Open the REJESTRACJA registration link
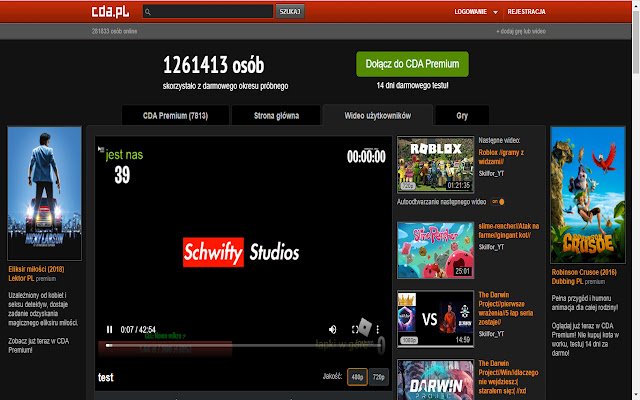 (527, 12)
